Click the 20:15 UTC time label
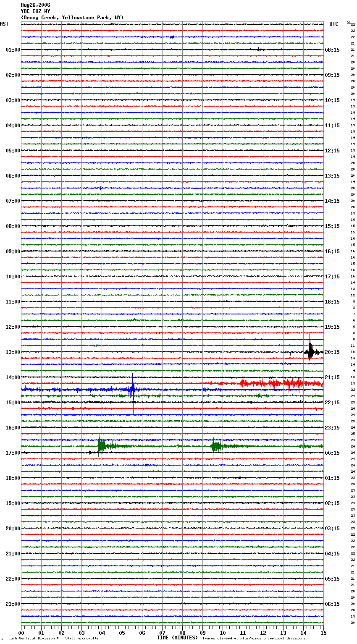The width and height of the screenshot is (357, 644). (x=332, y=352)
